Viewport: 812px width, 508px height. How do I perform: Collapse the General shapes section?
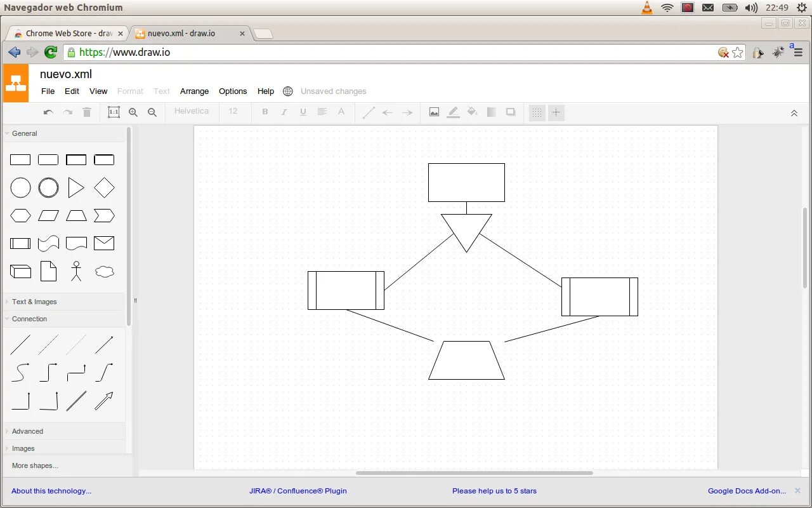pos(65,133)
